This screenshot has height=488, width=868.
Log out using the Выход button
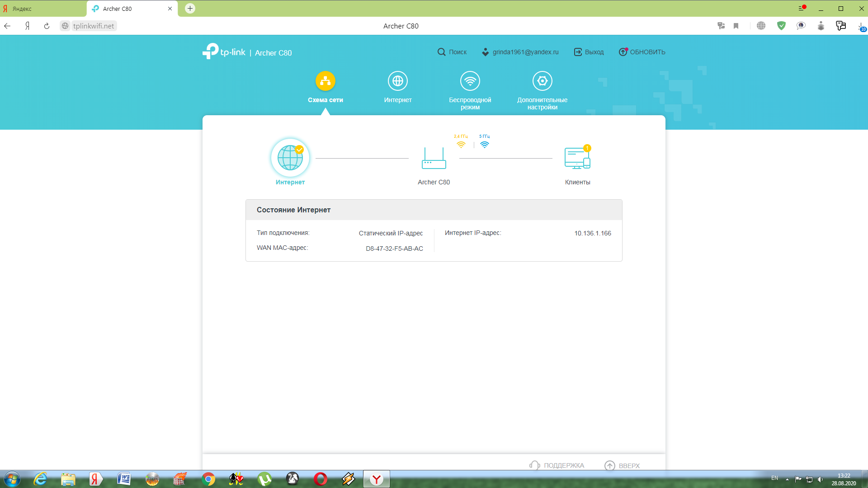[x=589, y=52]
